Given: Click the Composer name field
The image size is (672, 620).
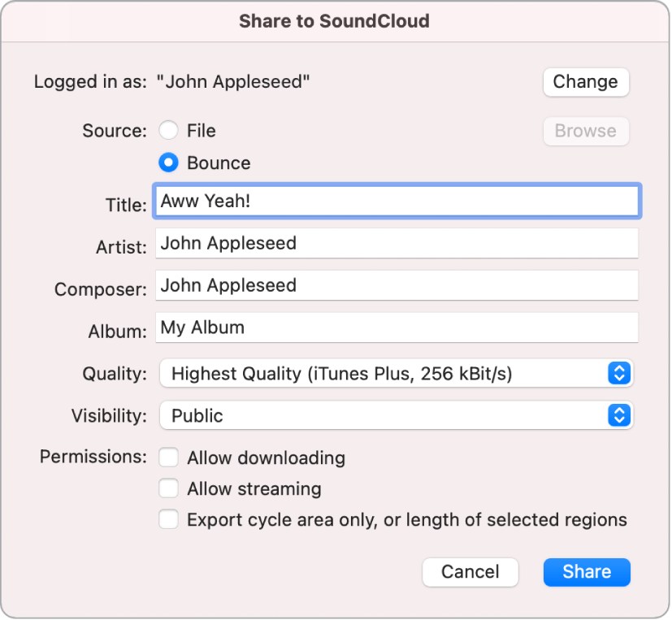Looking at the screenshot, I should tap(396, 285).
